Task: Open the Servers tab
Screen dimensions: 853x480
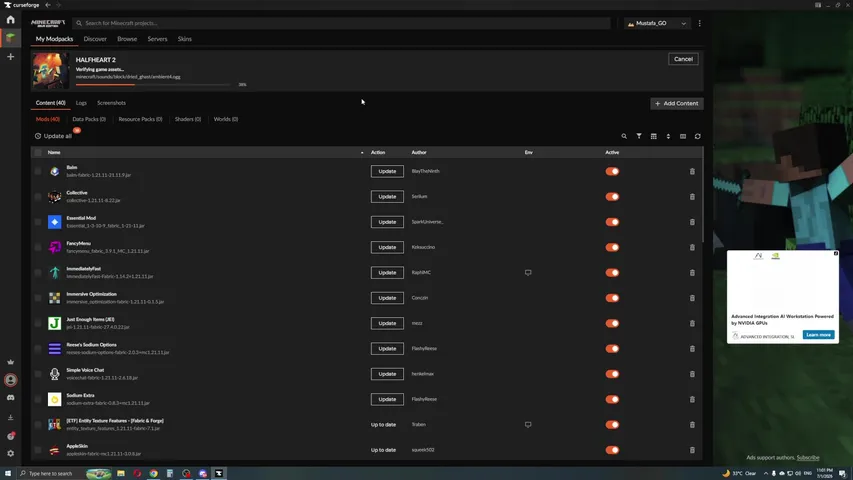Action: (x=157, y=39)
